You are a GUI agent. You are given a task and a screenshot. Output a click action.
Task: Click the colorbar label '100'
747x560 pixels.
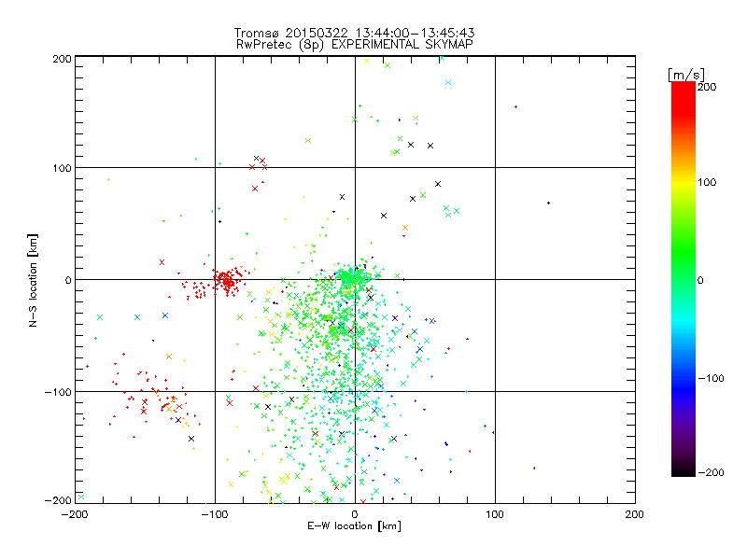707,182
